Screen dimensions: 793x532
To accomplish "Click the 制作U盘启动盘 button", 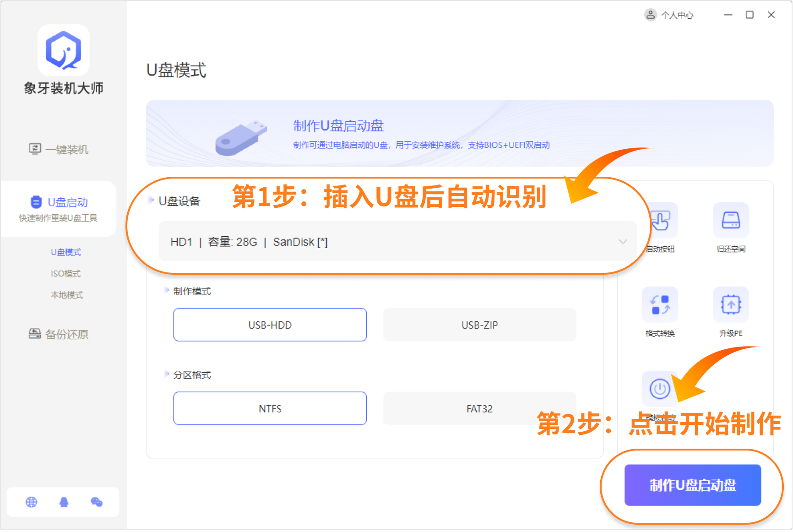I will (692, 485).
